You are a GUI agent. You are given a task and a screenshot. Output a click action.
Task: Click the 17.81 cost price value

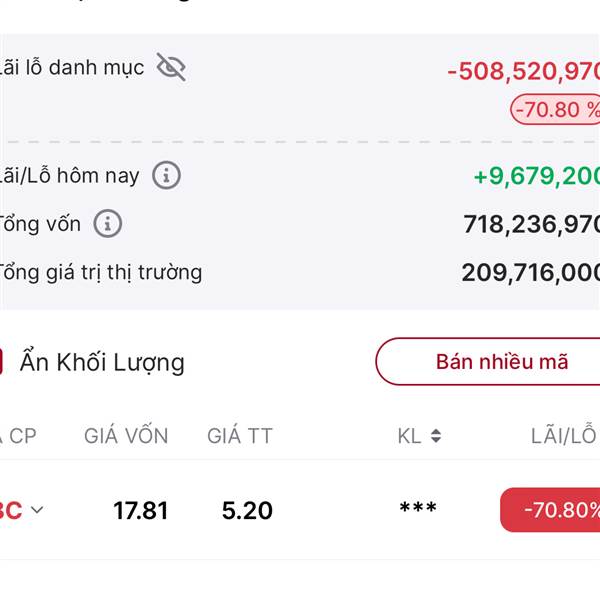[141, 510]
